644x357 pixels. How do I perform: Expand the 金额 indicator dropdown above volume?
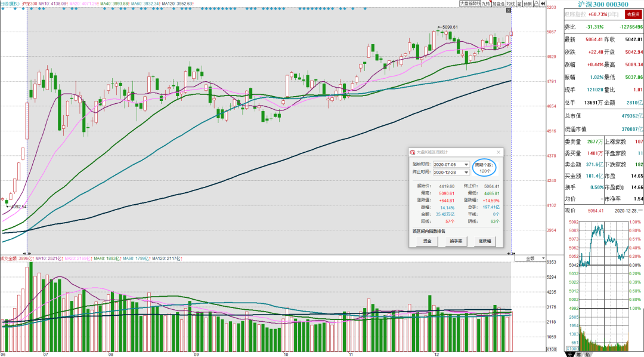(530, 258)
